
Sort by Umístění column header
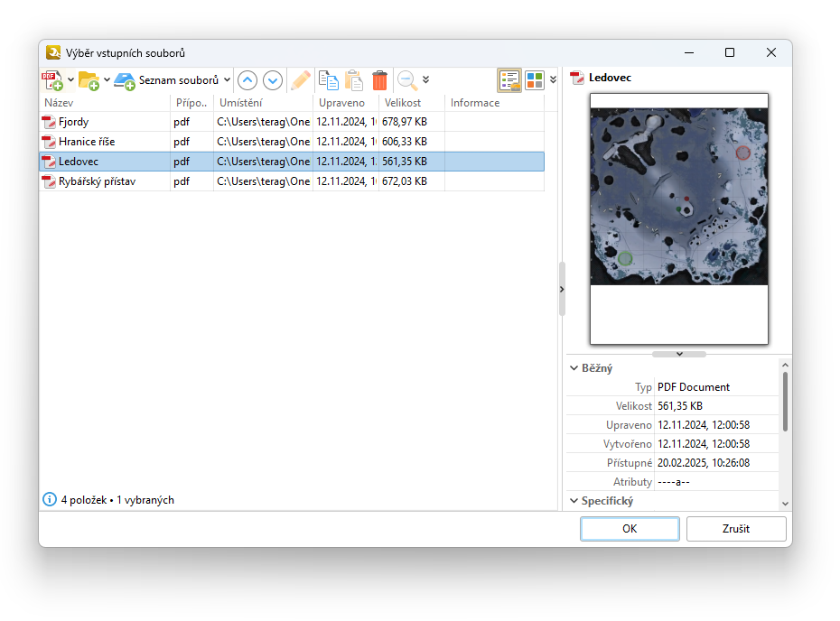tap(263, 103)
